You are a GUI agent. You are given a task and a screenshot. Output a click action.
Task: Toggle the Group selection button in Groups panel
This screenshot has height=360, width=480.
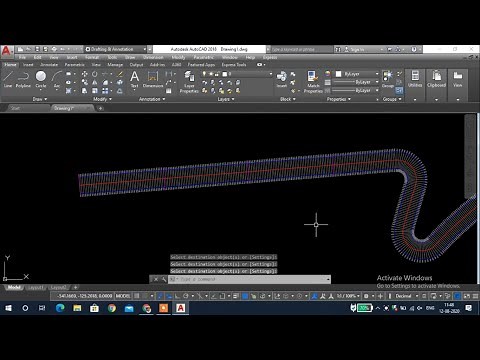point(399,90)
